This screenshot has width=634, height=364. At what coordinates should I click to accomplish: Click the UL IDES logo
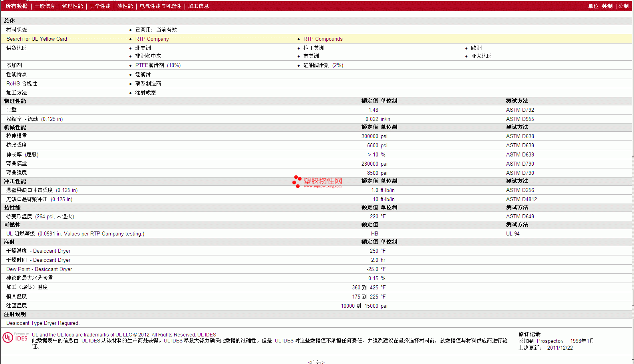[16, 338]
